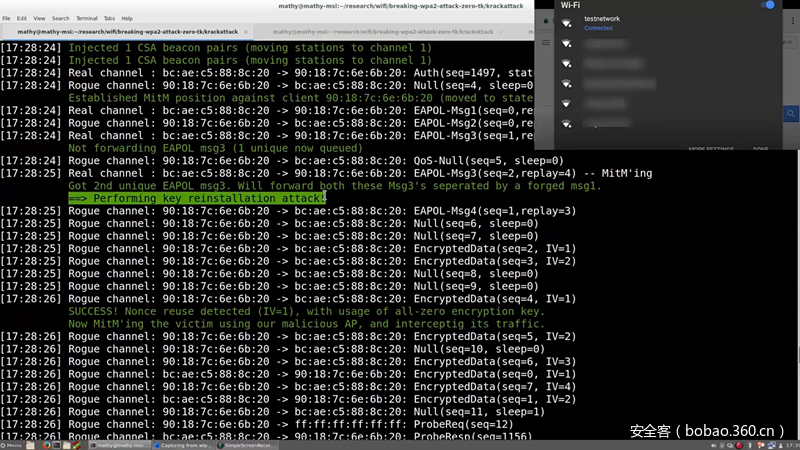Open the hamburger menu behind Wi-Fi panel
This screenshot has height=450, width=800.
coord(545,42)
